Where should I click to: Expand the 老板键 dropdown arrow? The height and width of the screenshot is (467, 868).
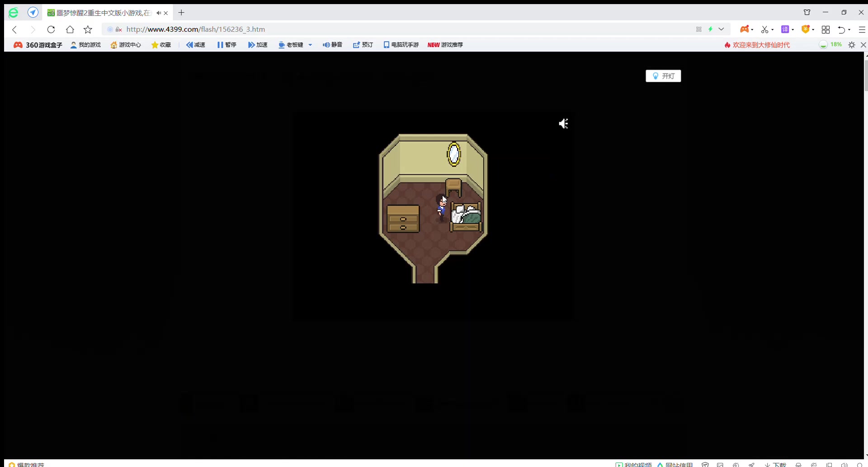[310, 45]
